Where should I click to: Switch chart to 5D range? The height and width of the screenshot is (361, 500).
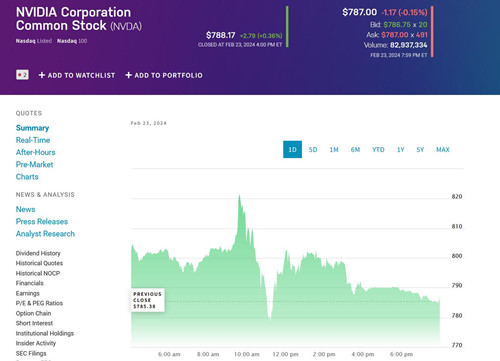coord(313,150)
